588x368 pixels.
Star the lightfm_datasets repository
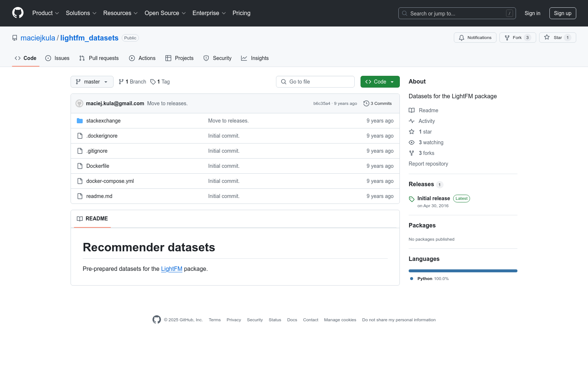557,38
